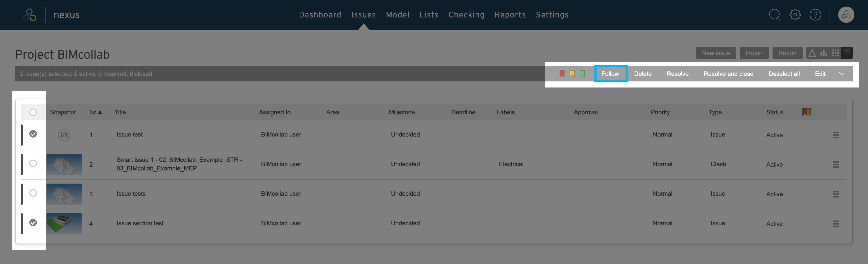The image size is (868, 264).
Task: Click Resolve and close
Action: click(728, 74)
